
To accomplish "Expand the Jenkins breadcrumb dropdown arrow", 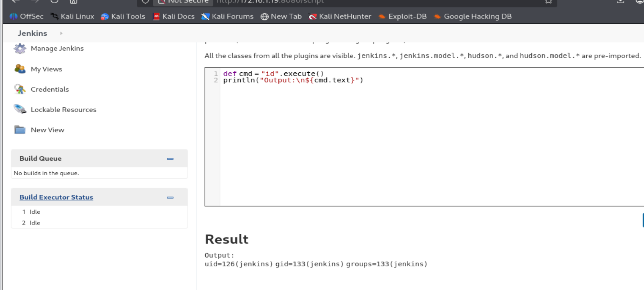I will [x=61, y=33].
